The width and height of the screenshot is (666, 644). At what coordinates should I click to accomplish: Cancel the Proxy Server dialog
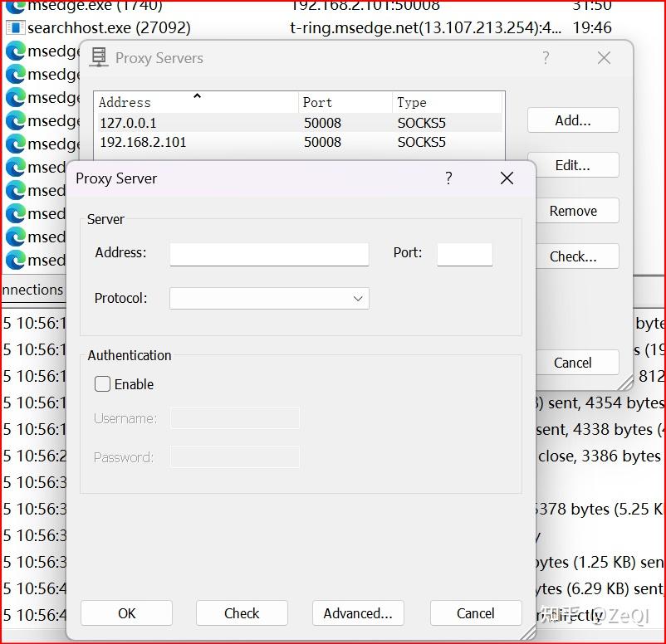[476, 613]
